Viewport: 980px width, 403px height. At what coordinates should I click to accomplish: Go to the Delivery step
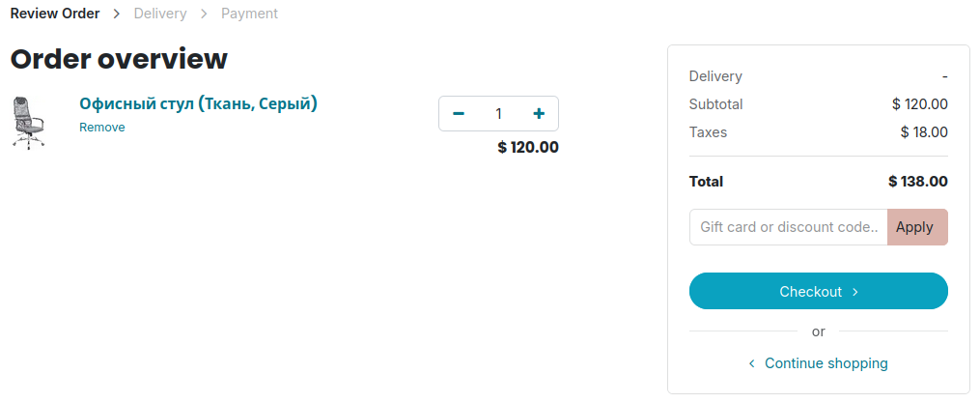click(160, 14)
